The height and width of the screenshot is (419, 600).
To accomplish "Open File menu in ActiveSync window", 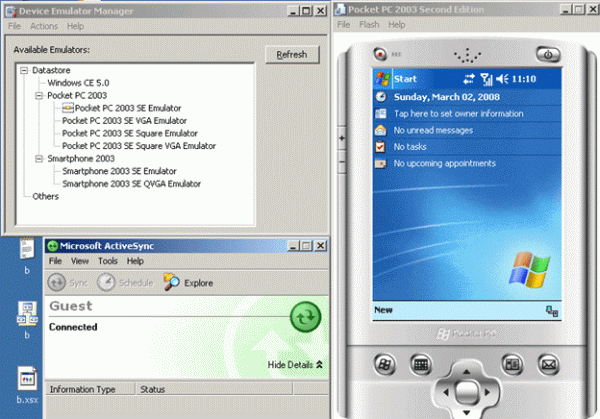I will coord(55,261).
